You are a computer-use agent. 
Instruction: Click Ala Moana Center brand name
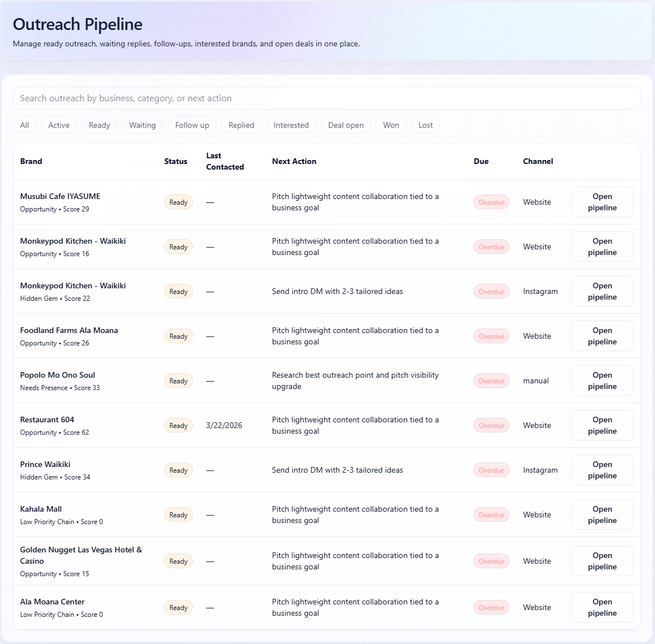click(x=52, y=602)
